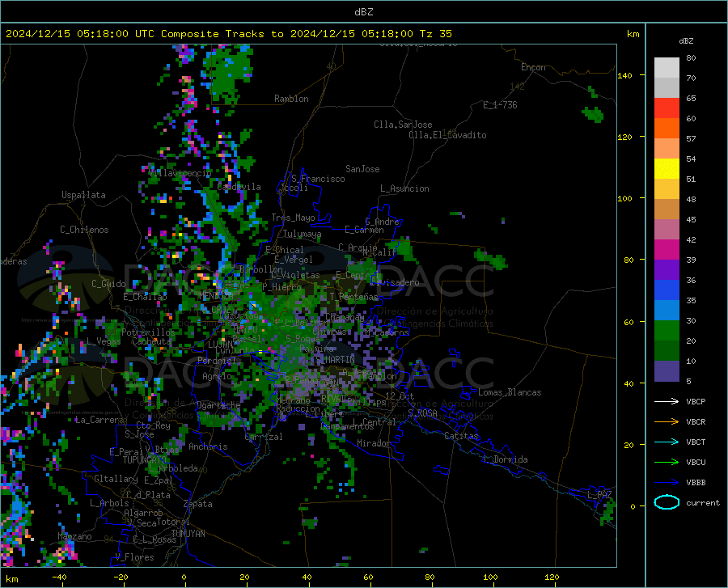Click the 'Tres_Mayo' map label
This screenshot has width=728, height=588.
(x=293, y=218)
